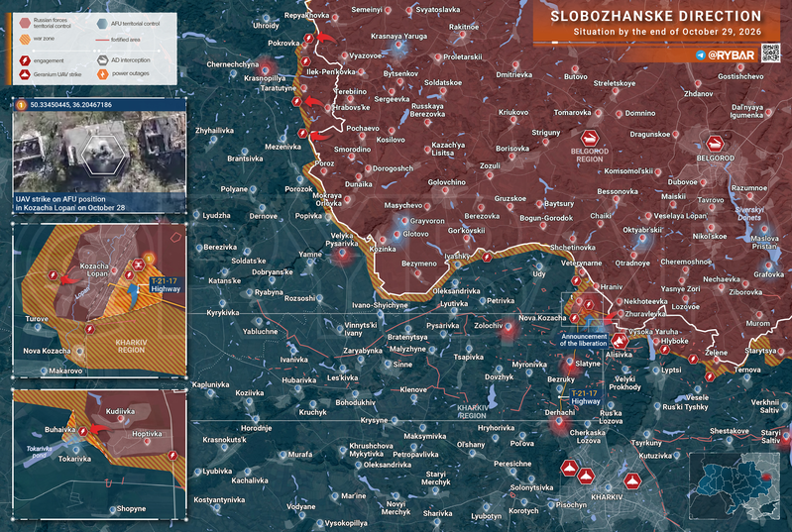
Task: Click the Announcement of the liberation label
Action: [584, 340]
